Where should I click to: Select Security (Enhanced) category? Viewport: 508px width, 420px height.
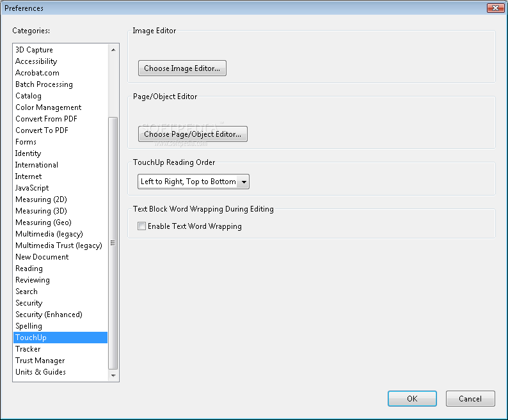[x=60, y=315]
